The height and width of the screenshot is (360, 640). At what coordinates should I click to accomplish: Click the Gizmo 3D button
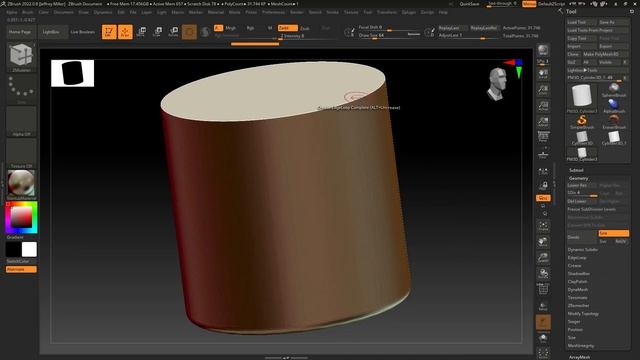coord(189,32)
